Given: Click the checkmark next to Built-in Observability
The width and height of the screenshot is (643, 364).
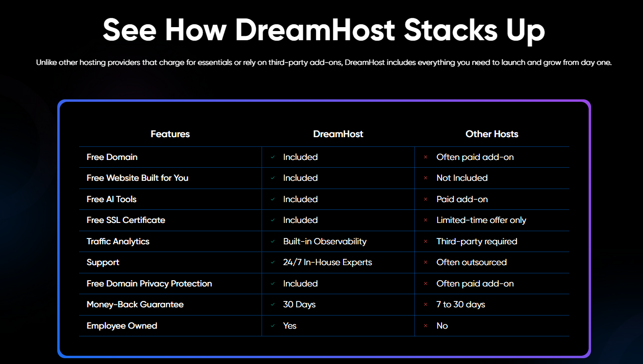Looking at the screenshot, I should [273, 241].
